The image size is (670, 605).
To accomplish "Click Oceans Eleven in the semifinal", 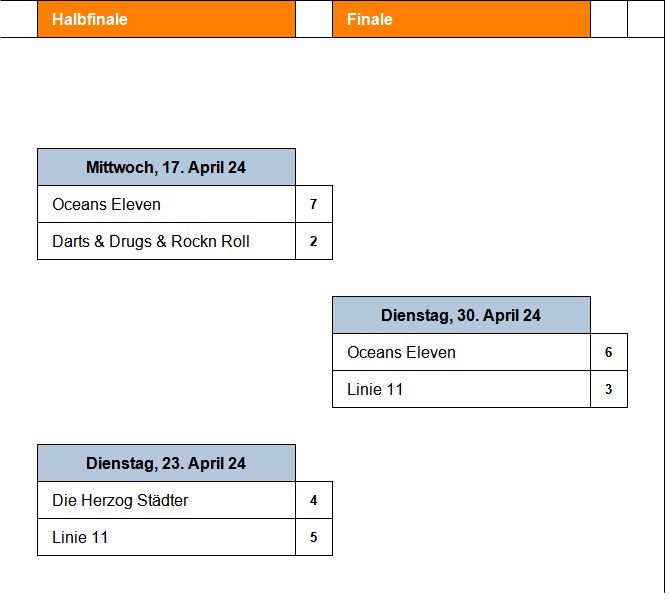I will coord(166,204).
